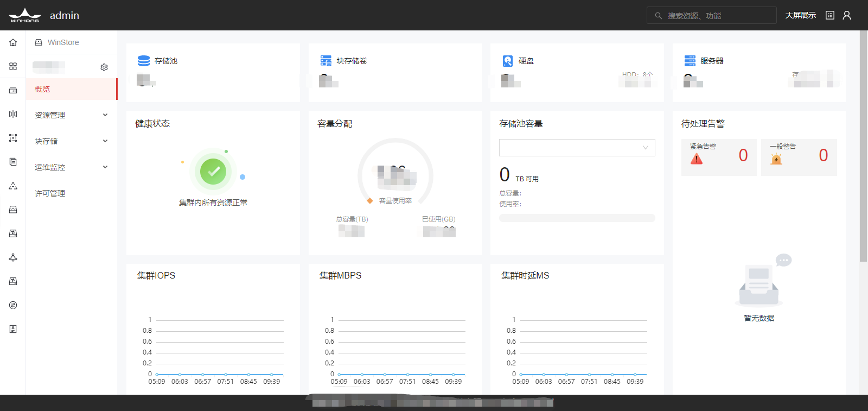The height and width of the screenshot is (411, 868).
Task: Click the 服务器 server icon
Action: coord(690,60)
